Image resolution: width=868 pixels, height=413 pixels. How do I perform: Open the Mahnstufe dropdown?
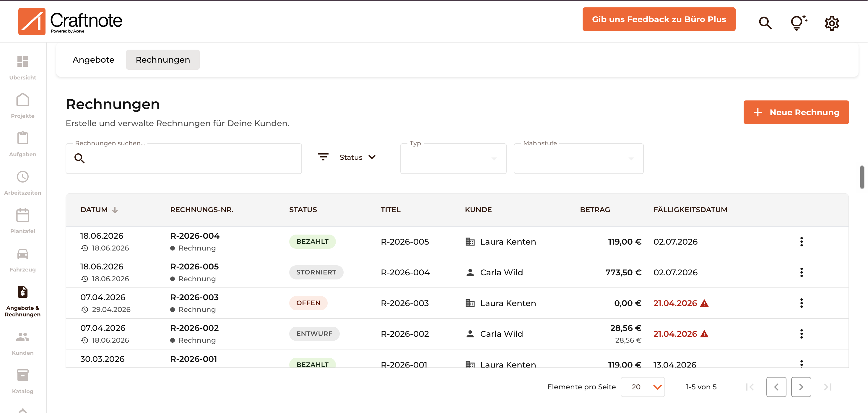click(x=578, y=158)
